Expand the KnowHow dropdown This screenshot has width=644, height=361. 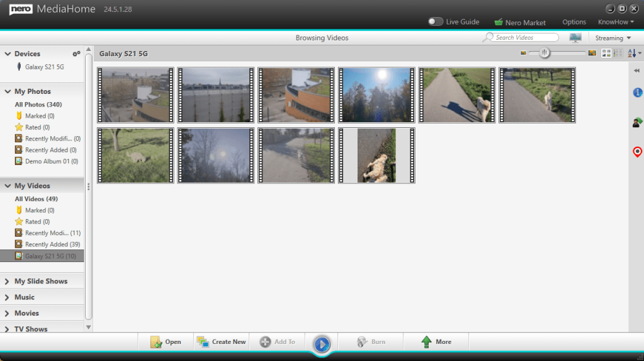616,22
